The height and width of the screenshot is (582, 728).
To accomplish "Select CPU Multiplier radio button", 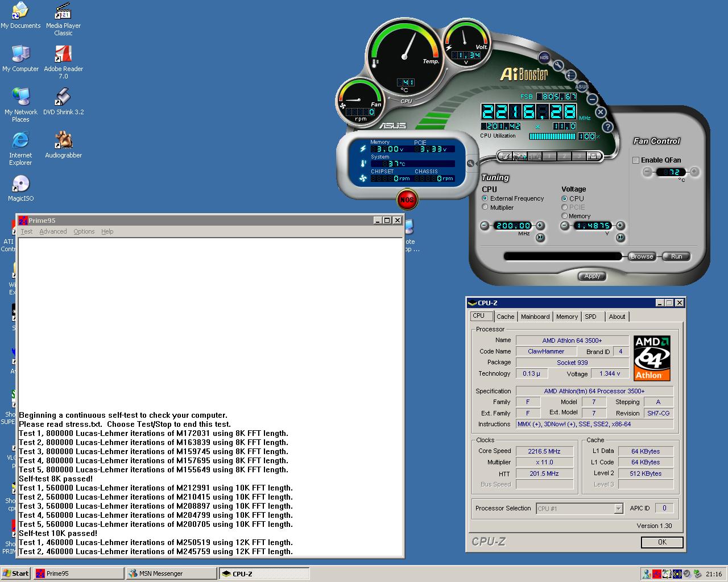I will pyautogui.click(x=485, y=207).
